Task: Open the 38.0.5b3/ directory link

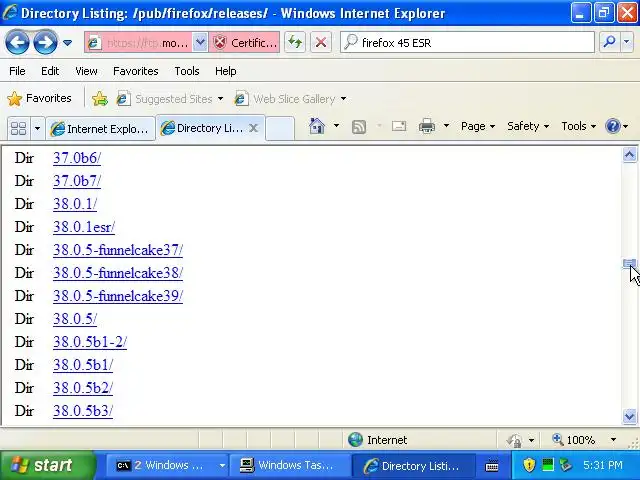Action: point(83,411)
